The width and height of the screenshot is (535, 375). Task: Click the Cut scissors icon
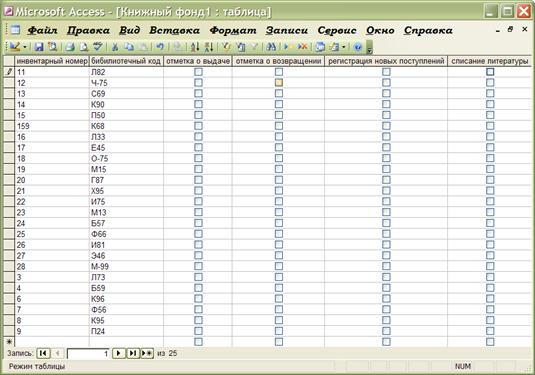pyautogui.click(x=115, y=47)
